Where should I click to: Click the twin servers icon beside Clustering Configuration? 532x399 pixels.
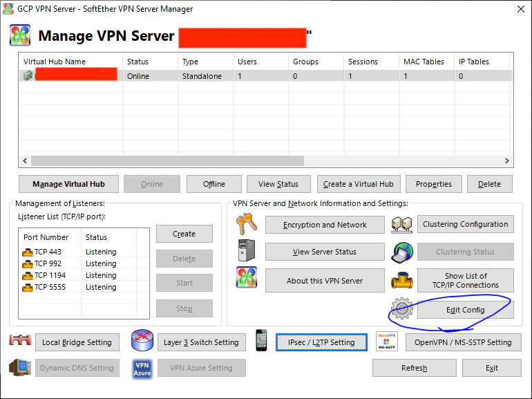[x=401, y=225]
